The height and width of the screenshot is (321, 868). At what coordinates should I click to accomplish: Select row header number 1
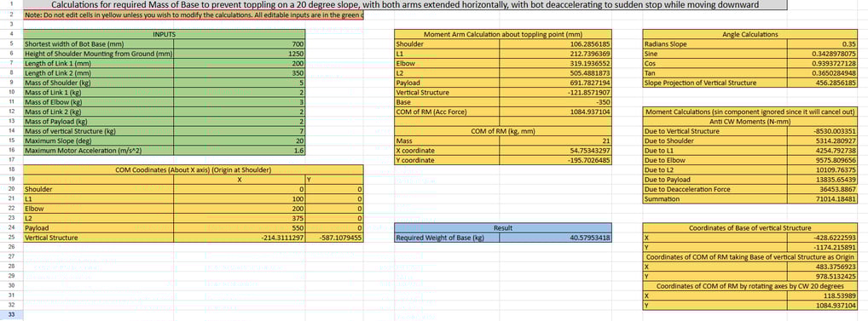click(x=11, y=4)
